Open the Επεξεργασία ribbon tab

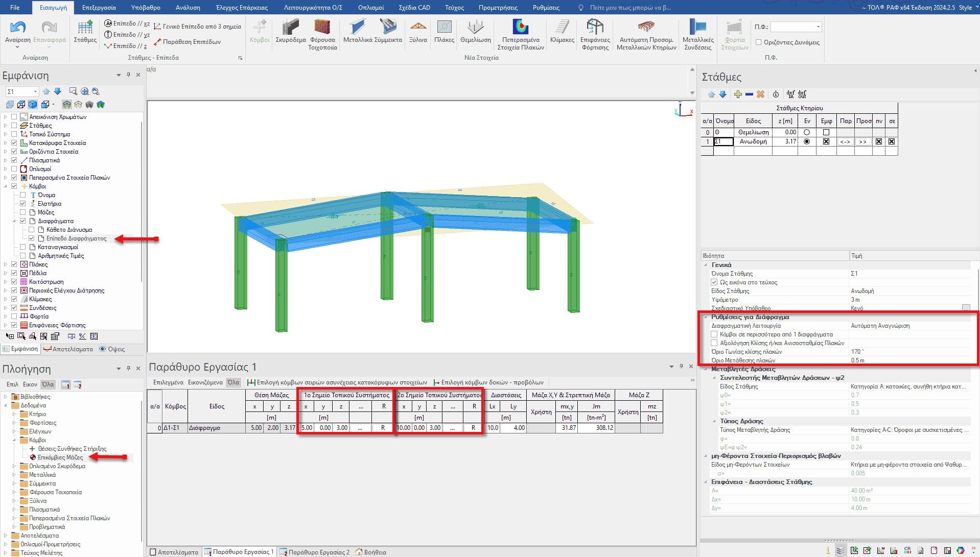click(x=99, y=8)
